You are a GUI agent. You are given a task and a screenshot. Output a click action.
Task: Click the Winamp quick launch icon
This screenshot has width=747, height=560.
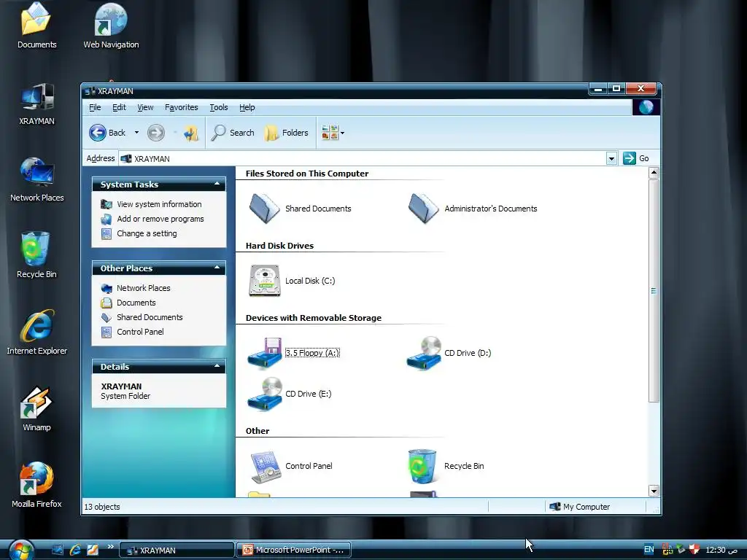(93, 550)
